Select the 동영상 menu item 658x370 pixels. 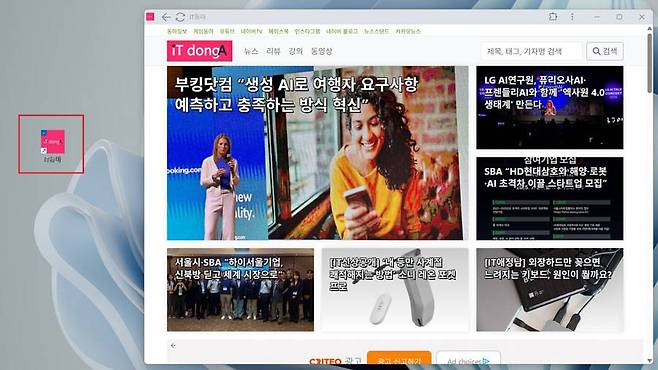[x=321, y=51]
